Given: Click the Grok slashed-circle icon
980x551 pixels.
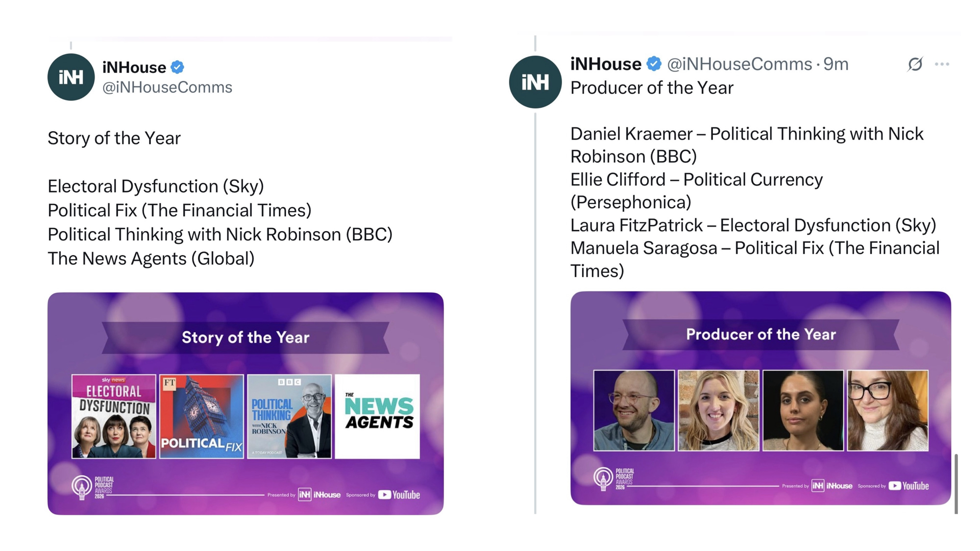Looking at the screenshot, I should click(915, 64).
